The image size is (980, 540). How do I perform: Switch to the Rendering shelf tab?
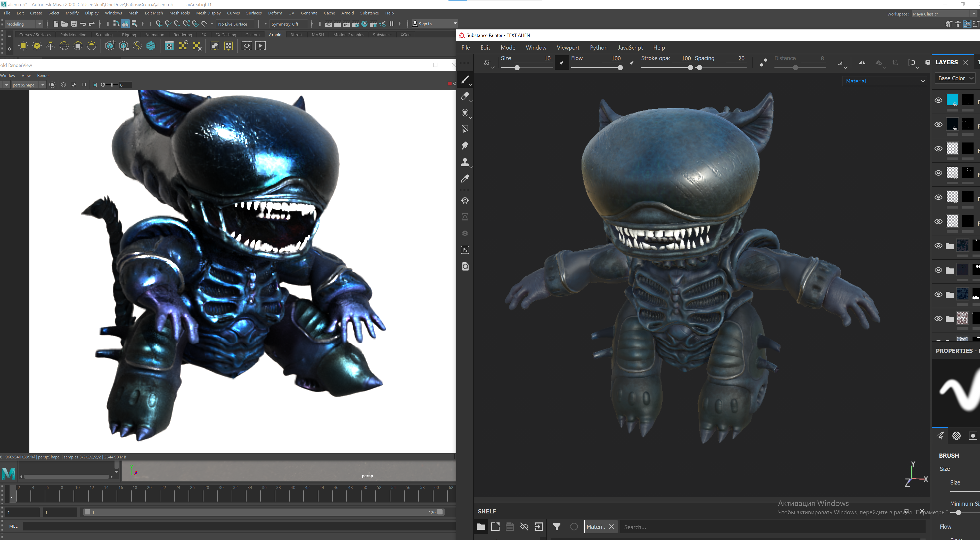[183, 35]
